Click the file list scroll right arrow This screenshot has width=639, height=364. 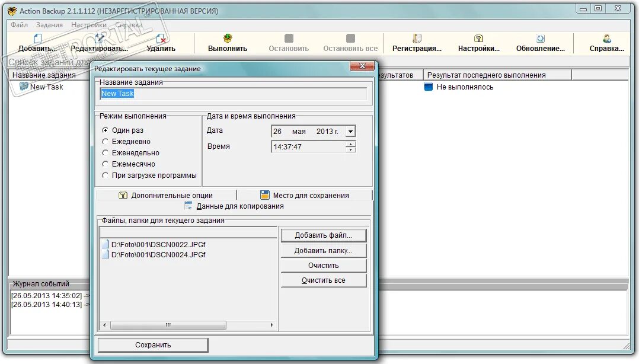click(x=272, y=325)
